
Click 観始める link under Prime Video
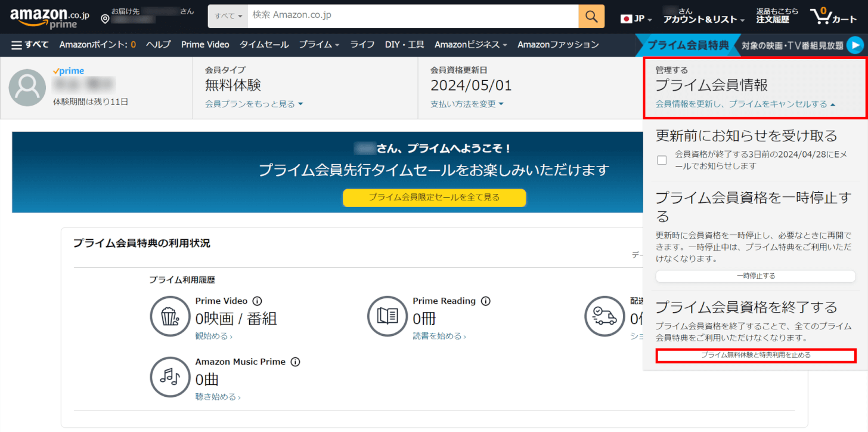coord(213,337)
